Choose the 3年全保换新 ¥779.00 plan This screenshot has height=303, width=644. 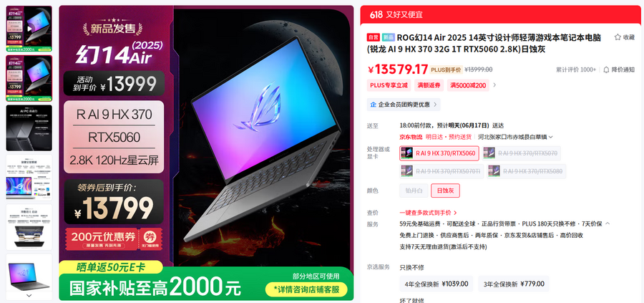513,284
